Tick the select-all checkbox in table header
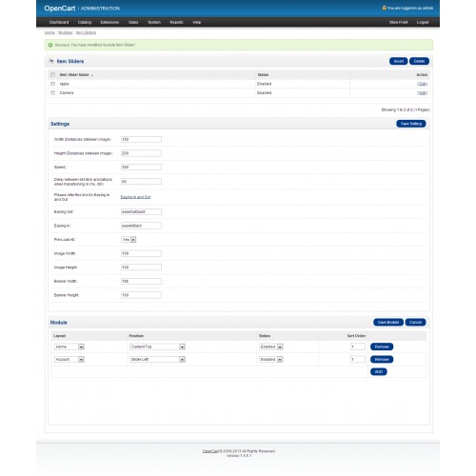476x476 pixels. click(52, 75)
